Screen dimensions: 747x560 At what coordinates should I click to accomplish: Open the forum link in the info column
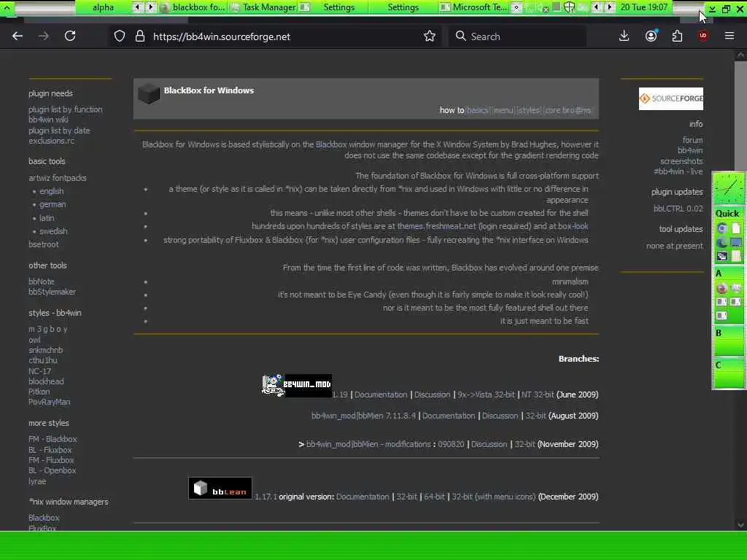pos(692,140)
